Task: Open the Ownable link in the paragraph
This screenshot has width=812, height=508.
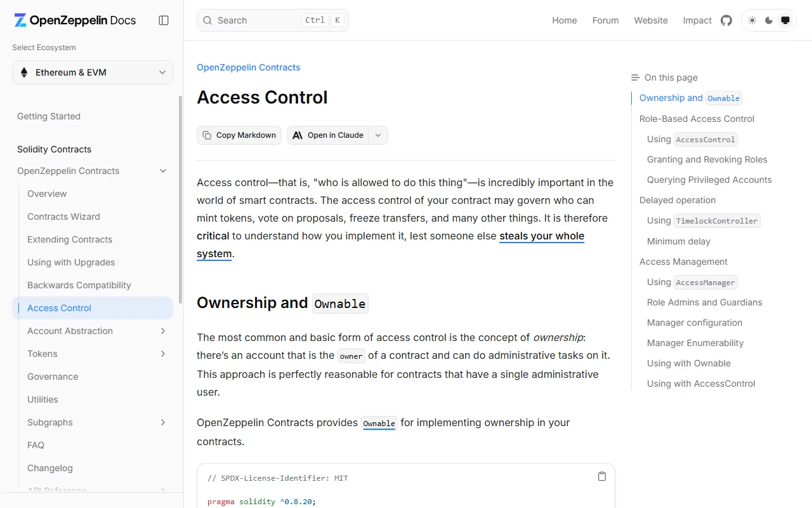Action: click(379, 423)
